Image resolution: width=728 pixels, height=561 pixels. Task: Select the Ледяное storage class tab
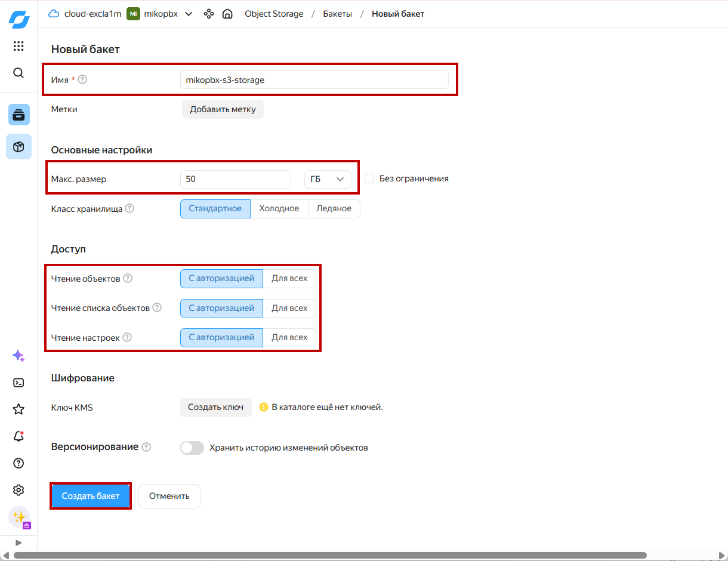click(x=334, y=209)
